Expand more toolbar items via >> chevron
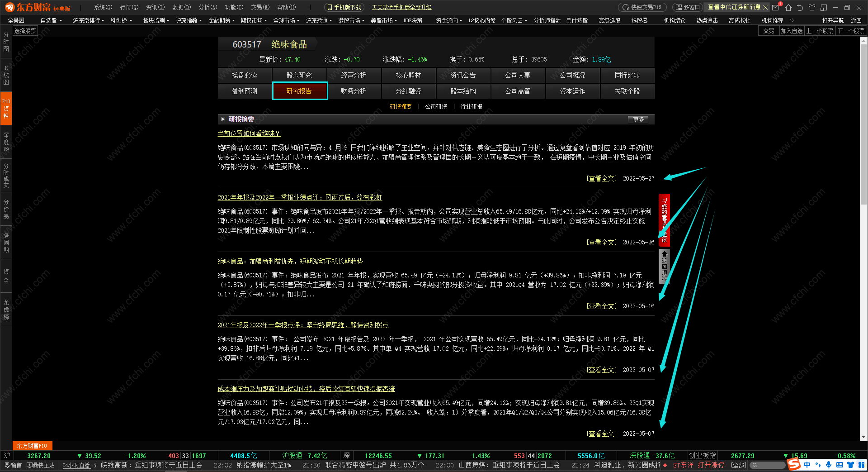 point(792,20)
